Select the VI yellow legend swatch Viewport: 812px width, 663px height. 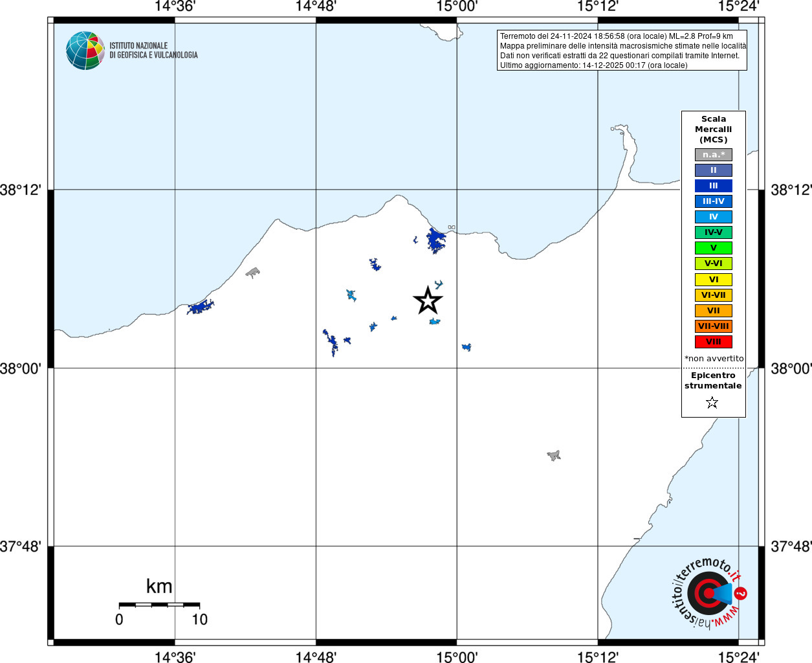coord(714,280)
